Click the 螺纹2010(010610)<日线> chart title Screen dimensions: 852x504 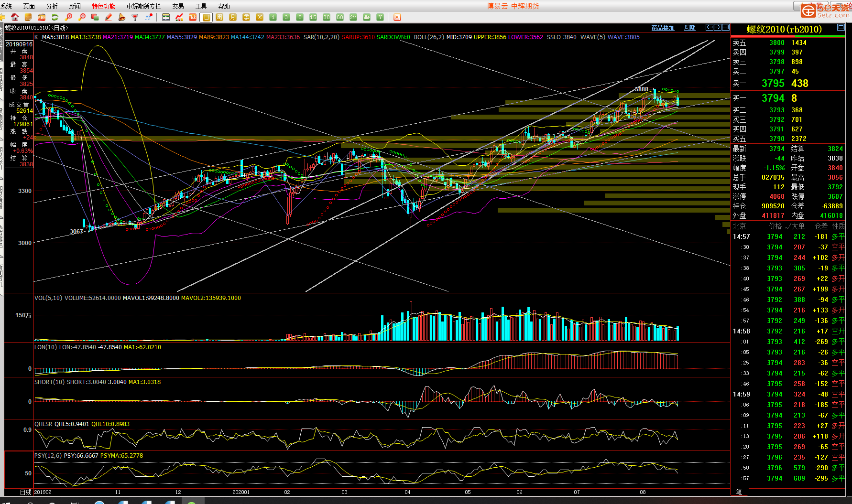tap(37, 28)
